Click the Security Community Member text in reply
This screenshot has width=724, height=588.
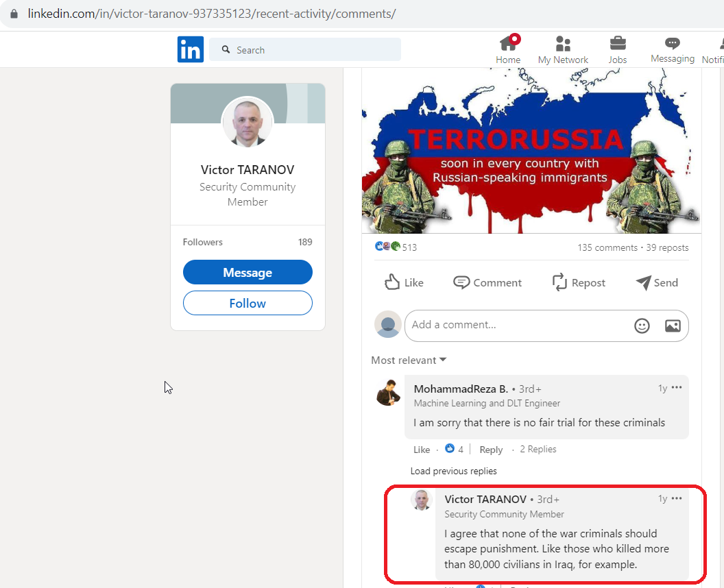click(504, 514)
